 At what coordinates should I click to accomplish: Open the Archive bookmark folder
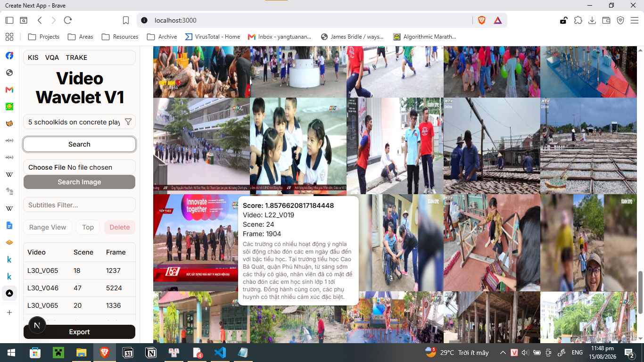[x=162, y=37]
